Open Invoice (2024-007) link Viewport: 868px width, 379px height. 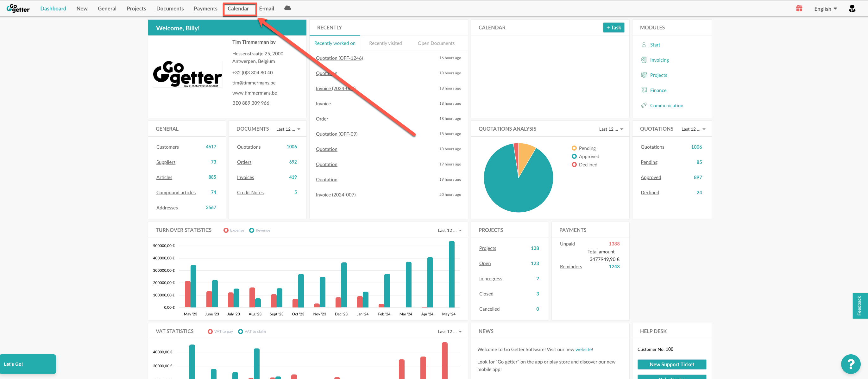tap(335, 195)
